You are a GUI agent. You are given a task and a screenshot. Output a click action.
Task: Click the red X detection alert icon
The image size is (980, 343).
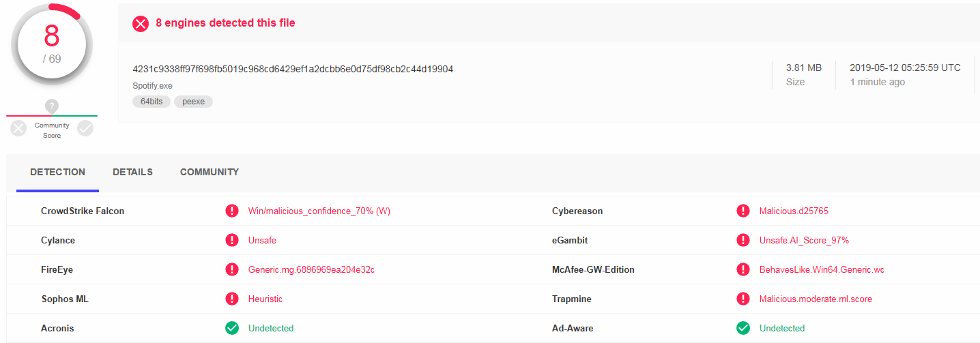[141, 23]
